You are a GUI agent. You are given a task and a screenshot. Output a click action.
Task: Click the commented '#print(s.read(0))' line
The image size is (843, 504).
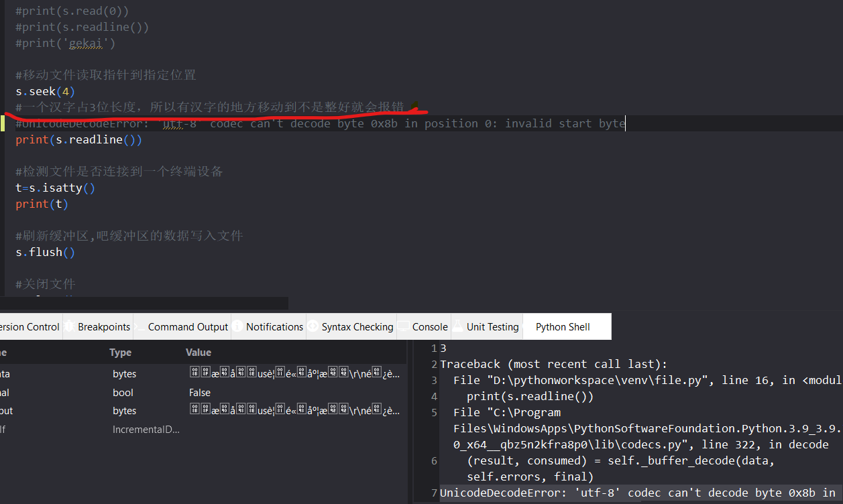tap(72, 11)
